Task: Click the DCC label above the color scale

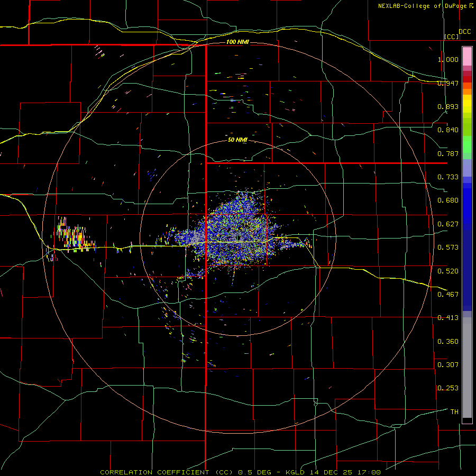Action: click(x=464, y=31)
